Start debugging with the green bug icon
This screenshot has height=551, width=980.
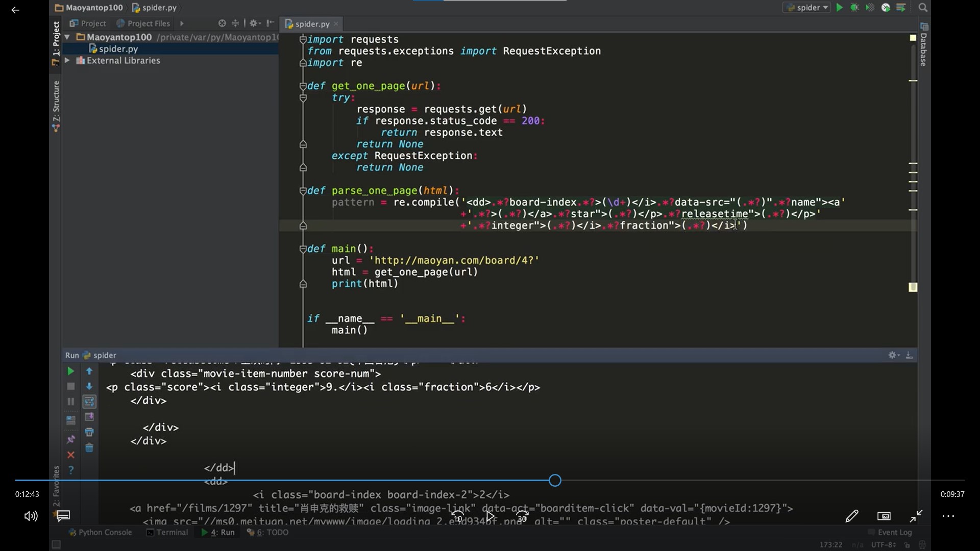tap(854, 8)
